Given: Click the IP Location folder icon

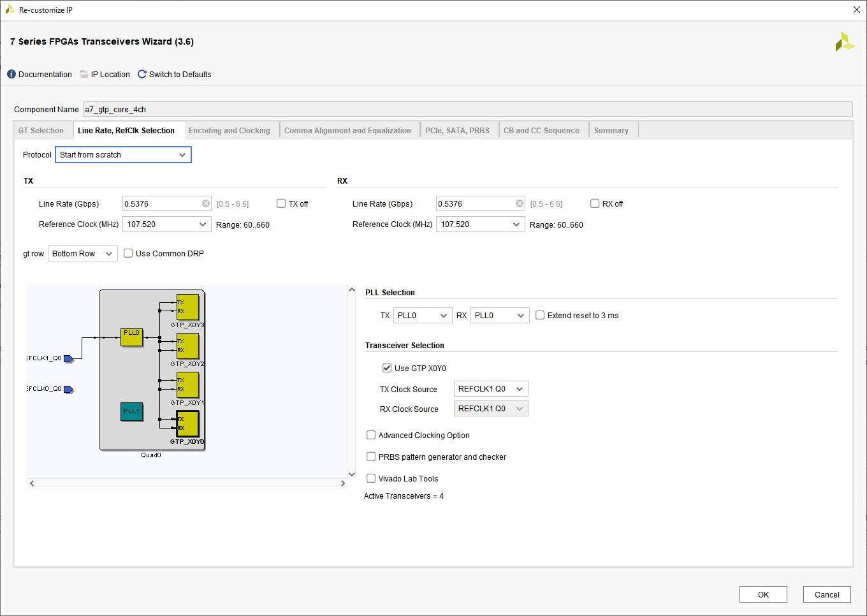Looking at the screenshot, I should tap(84, 75).
